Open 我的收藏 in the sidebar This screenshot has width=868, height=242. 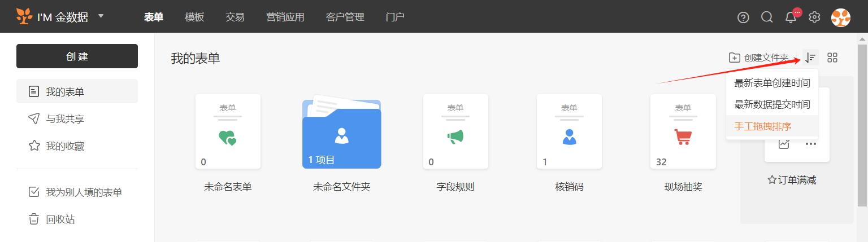coord(77,146)
